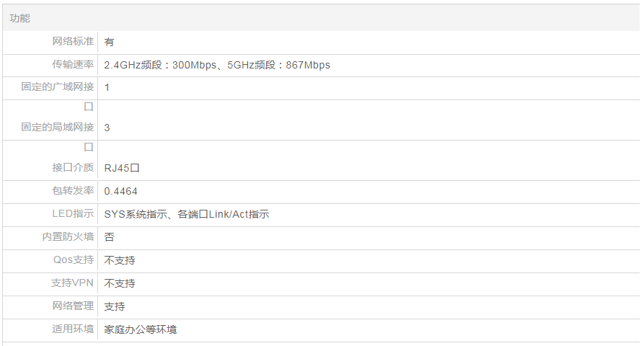Click the 包转发率 label
The width and height of the screenshot is (644, 346).
(x=73, y=191)
